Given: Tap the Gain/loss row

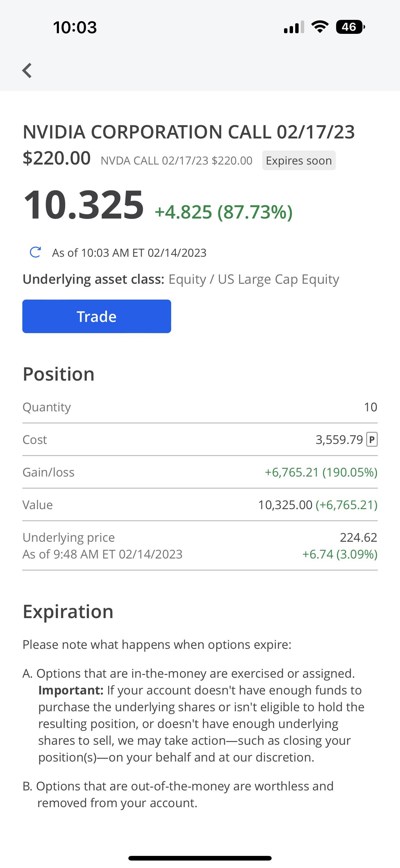Looking at the screenshot, I should tap(200, 472).
